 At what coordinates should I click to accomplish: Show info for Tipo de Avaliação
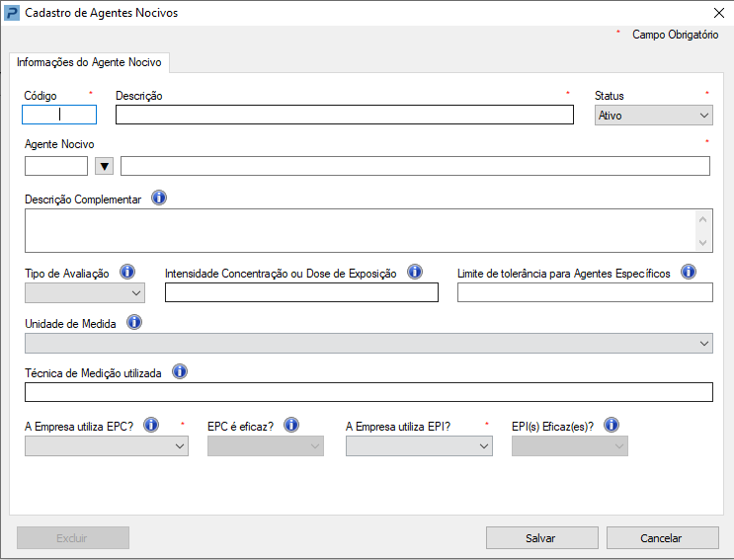click(127, 272)
